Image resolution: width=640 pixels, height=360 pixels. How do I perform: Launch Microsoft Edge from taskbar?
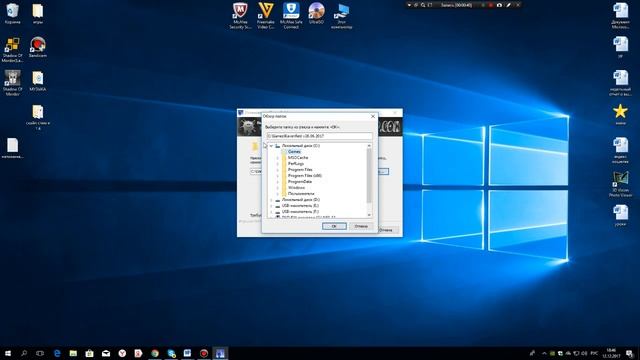tap(57, 353)
